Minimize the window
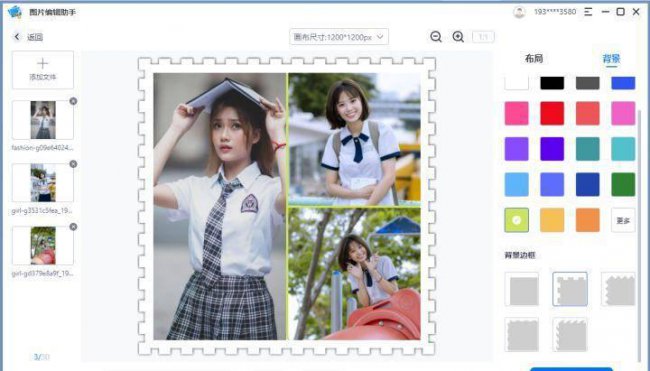Image resolution: width=650 pixels, height=371 pixels. point(605,12)
